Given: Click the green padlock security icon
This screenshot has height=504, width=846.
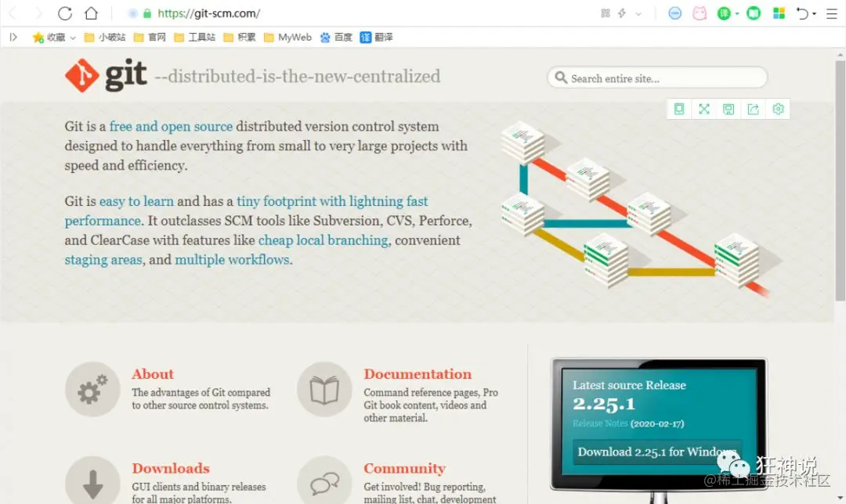Looking at the screenshot, I should coord(147,13).
